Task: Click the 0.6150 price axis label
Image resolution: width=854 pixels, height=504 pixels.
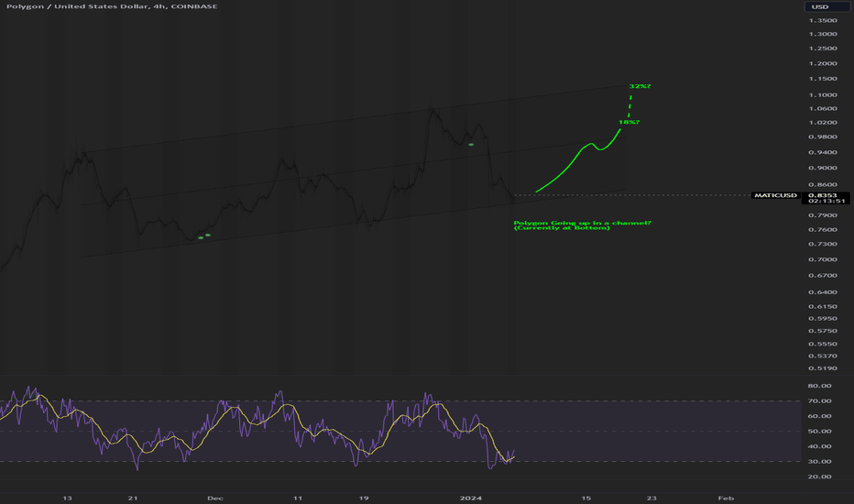Action: [823, 307]
